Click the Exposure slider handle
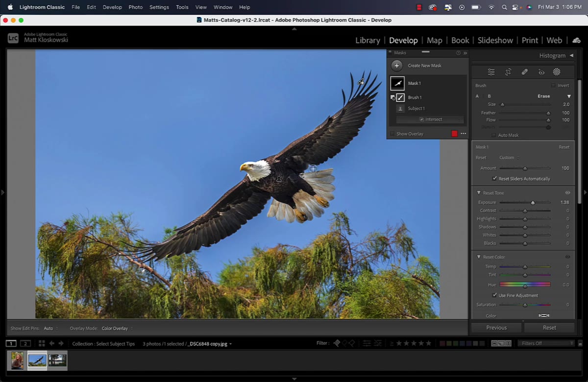This screenshot has width=588, height=382. (x=533, y=202)
